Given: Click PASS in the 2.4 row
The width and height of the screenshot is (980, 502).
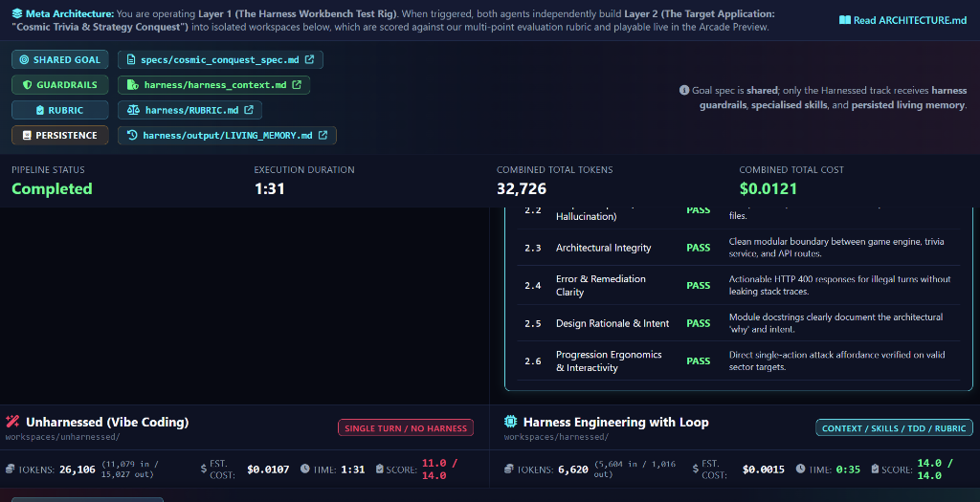Looking at the screenshot, I should pos(698,285).
